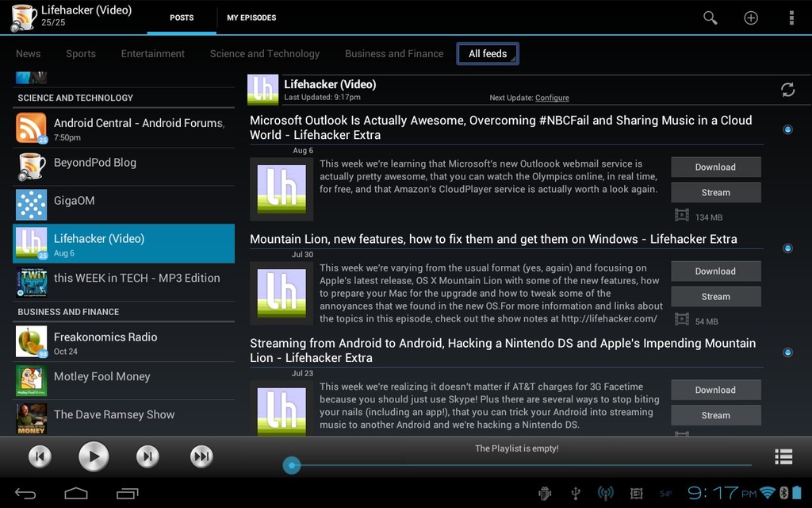The width and height of the screenshot is (812, 508).
Task: Download the Mountain Lion episode
Action: 716,271
